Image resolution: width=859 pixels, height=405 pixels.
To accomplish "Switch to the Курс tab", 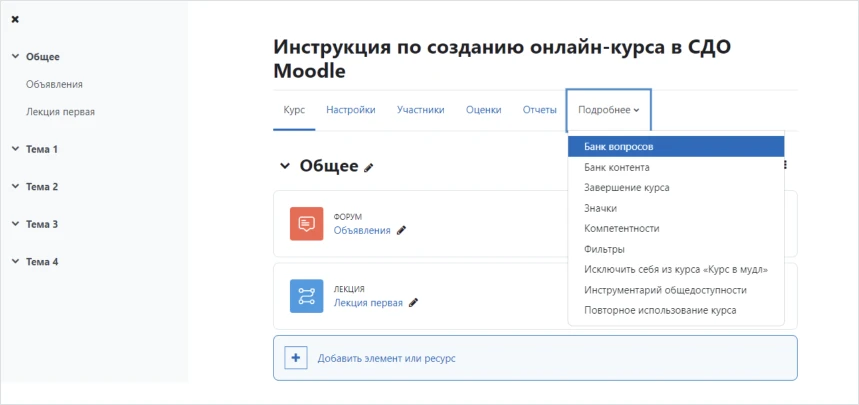I will pyautogui.click(x=294, y=110).
